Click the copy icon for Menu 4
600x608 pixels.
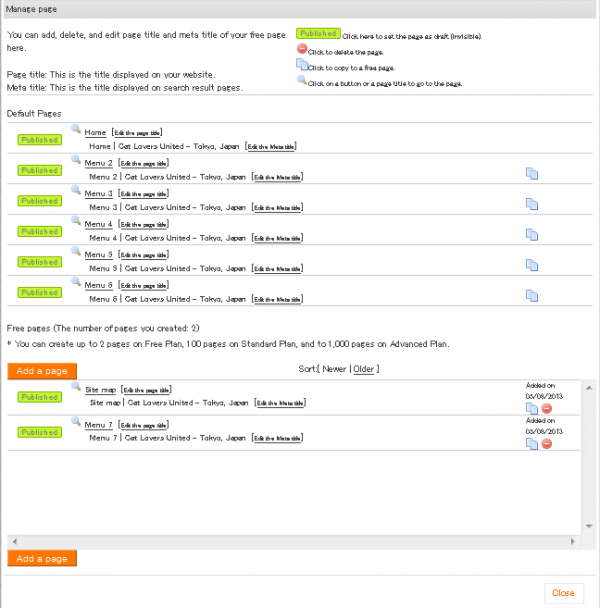coord(532,235)
